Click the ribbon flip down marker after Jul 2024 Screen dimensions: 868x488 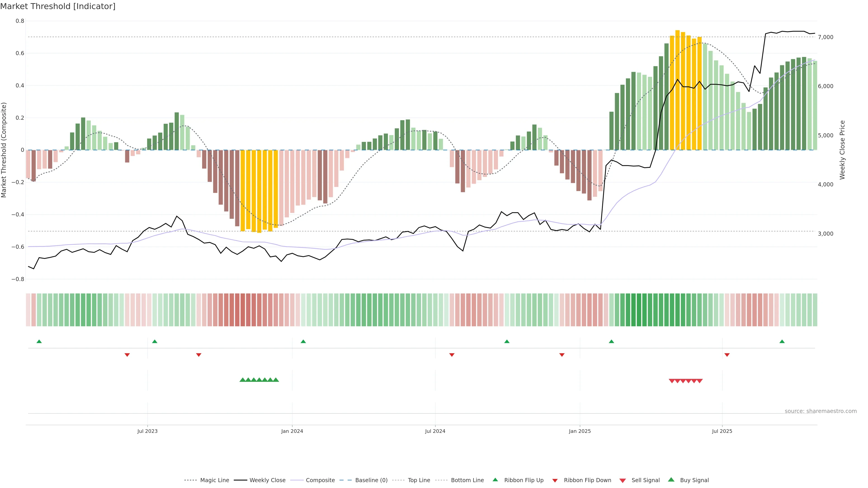pos(452,355)
